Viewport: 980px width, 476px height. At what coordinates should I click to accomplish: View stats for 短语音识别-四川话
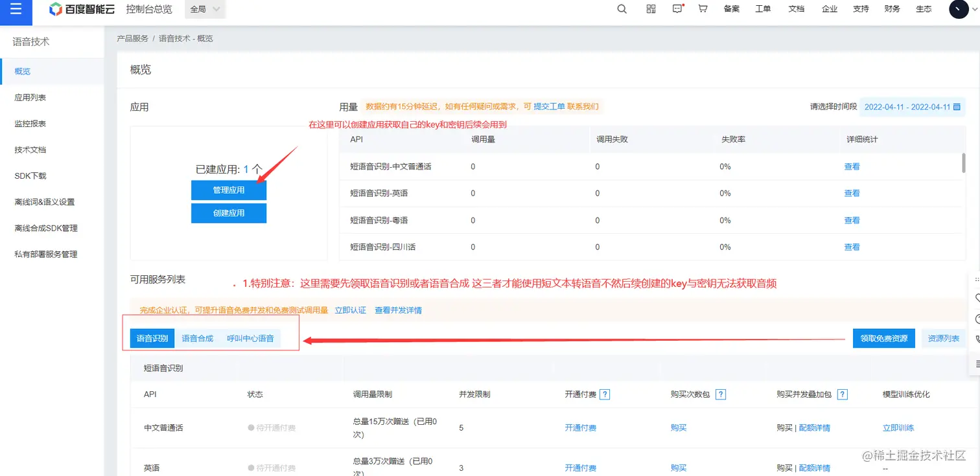852,247
